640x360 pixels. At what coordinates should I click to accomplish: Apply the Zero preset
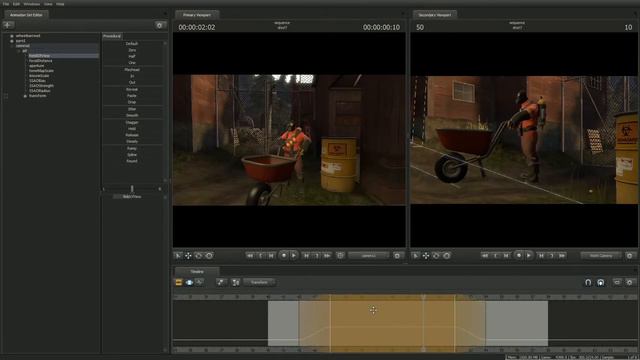132,50
